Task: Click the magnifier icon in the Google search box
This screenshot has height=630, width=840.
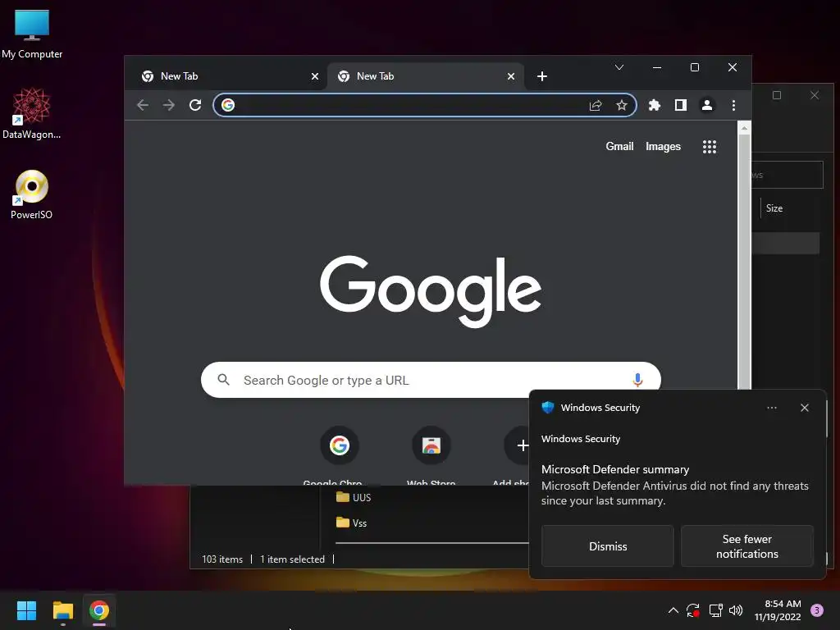Action: pos(223,380)
